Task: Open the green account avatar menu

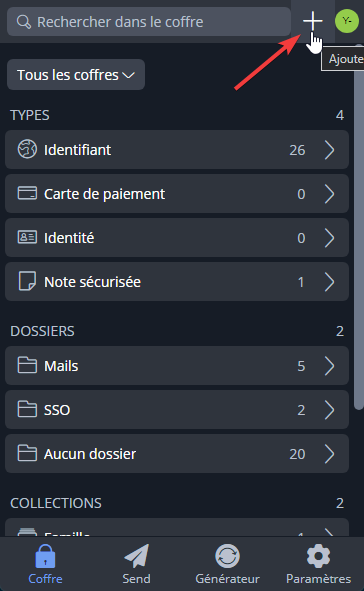Action: 347,21
